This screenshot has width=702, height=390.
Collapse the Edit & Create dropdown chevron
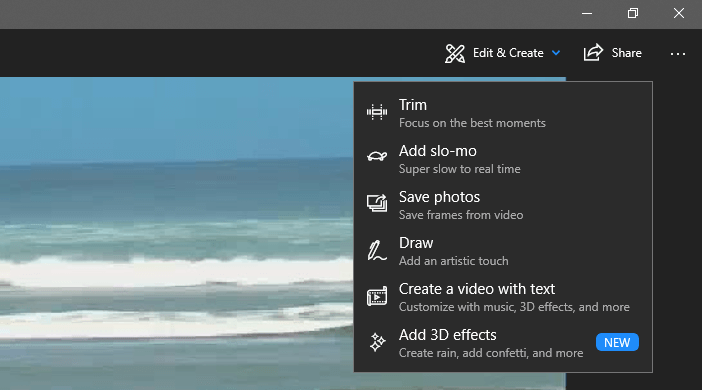click(x=556, y=53)
